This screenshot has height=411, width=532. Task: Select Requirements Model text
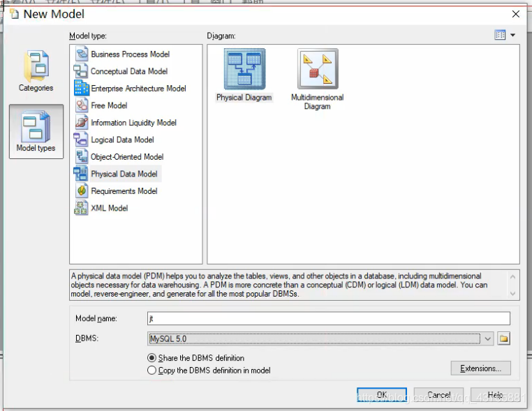tap(124, 191)
